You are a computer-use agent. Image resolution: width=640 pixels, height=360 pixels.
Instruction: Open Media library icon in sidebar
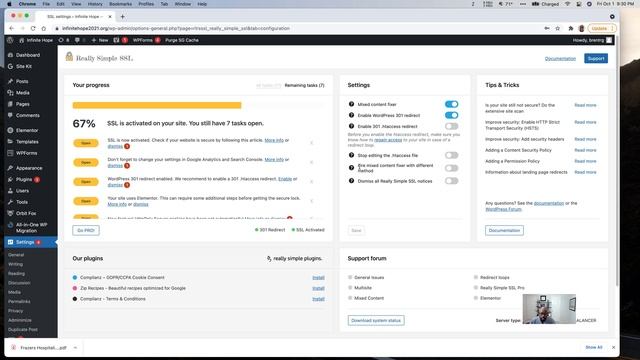(x=11, y=93)
